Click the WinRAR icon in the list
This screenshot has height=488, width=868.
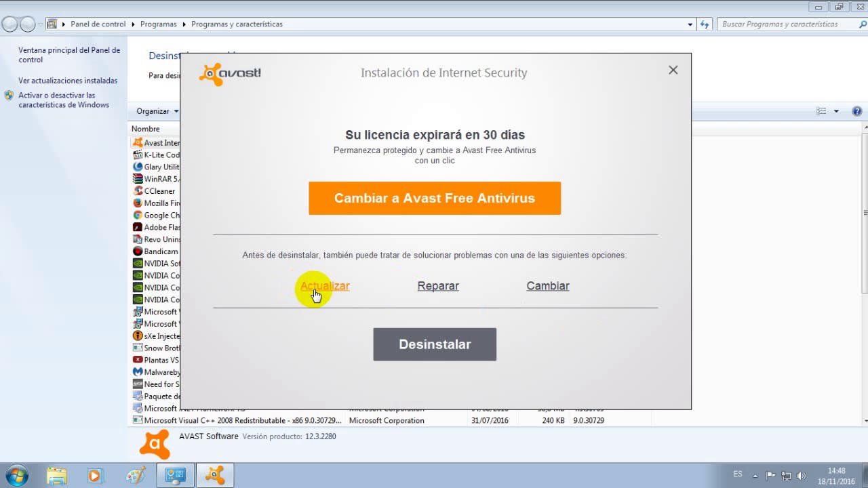click(x=138, y=179)
